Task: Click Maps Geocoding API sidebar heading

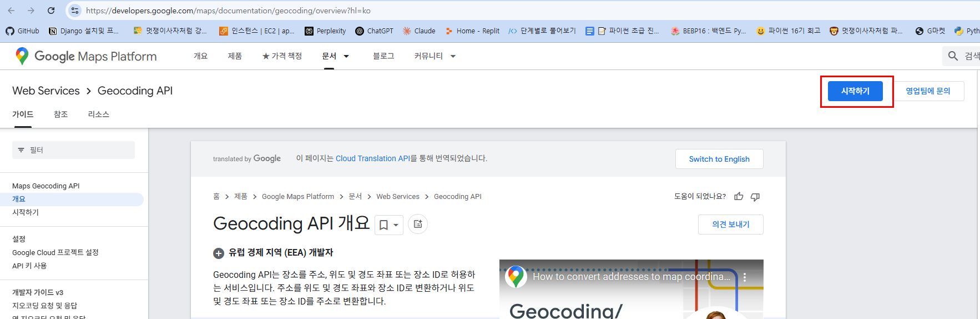Action: click(46, 186)
